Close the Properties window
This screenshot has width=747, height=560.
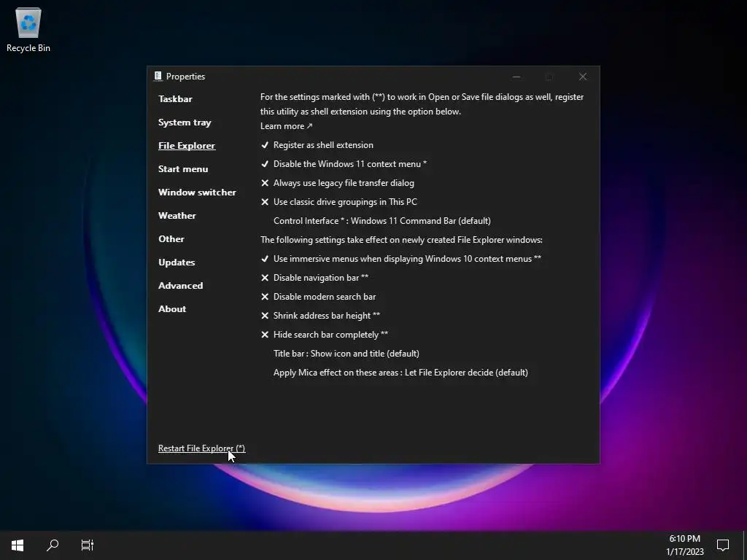pyautogui.click(x=583, y=77)
